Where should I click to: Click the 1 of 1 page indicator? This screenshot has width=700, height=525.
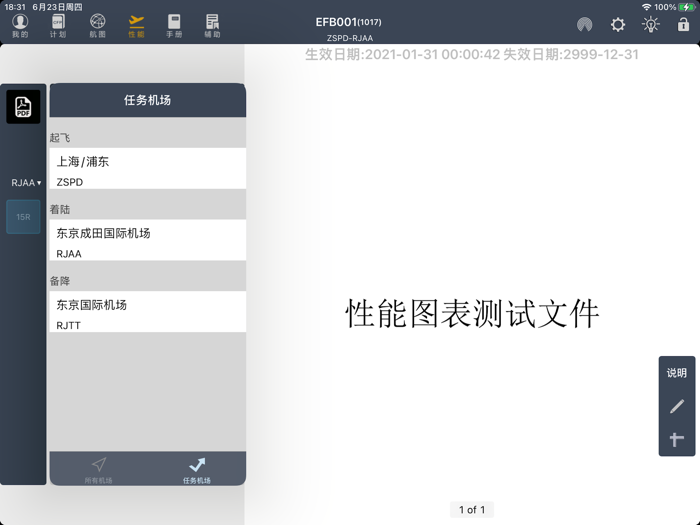click(x=472, y=509)
